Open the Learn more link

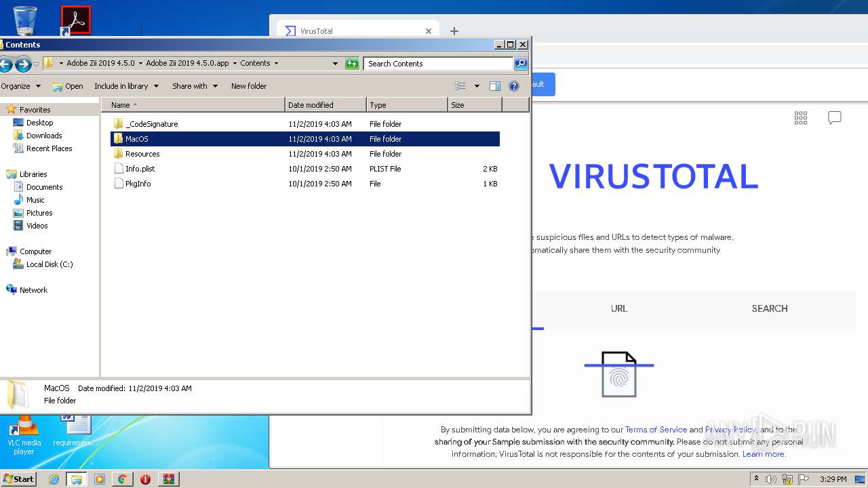(764, 454)
